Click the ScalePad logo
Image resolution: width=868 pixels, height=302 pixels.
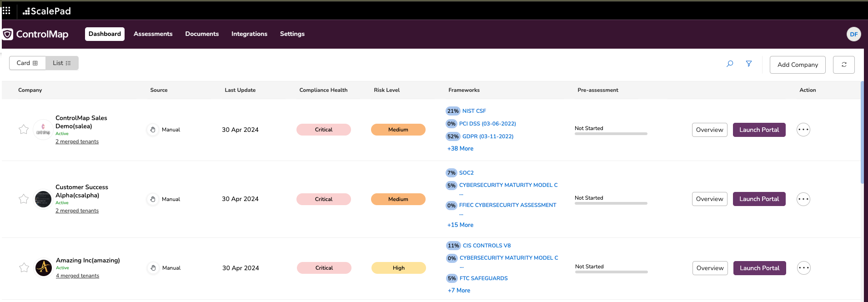47,11
